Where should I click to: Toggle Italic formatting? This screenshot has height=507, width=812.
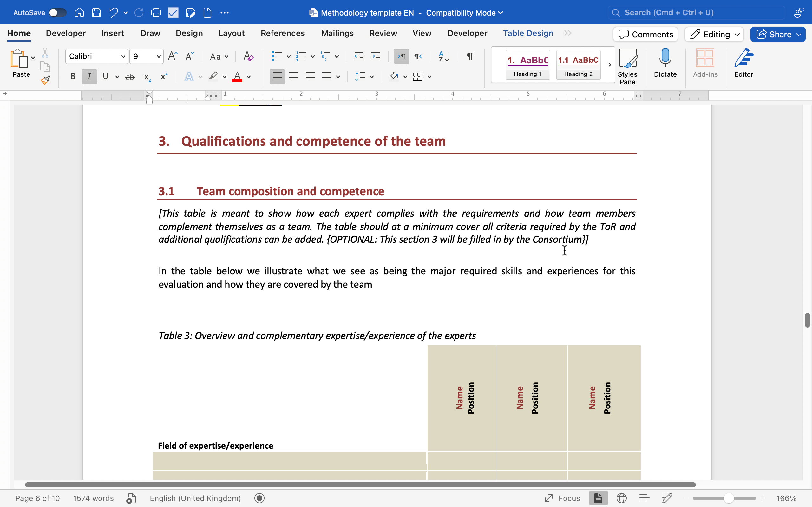click(89, 77)
